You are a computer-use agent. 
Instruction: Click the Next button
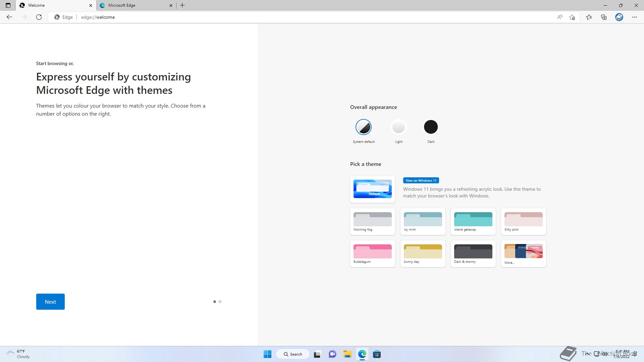click(50, 302)
